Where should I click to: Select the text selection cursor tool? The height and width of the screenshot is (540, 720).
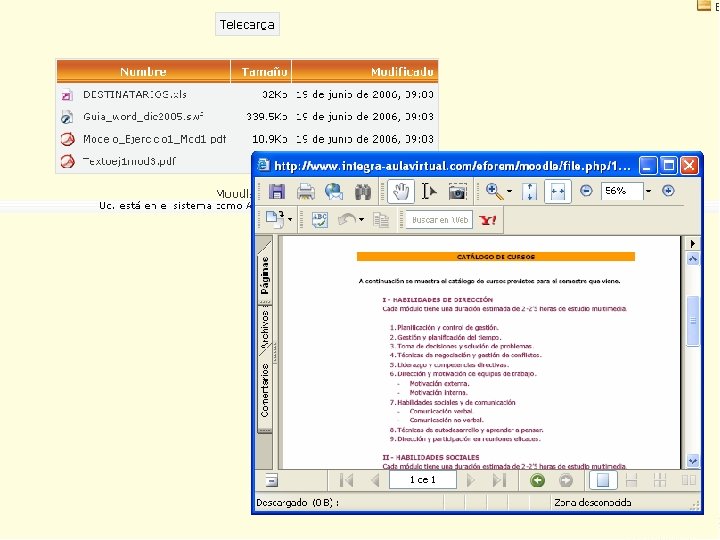pyautogui.click(x=429, y=191)
